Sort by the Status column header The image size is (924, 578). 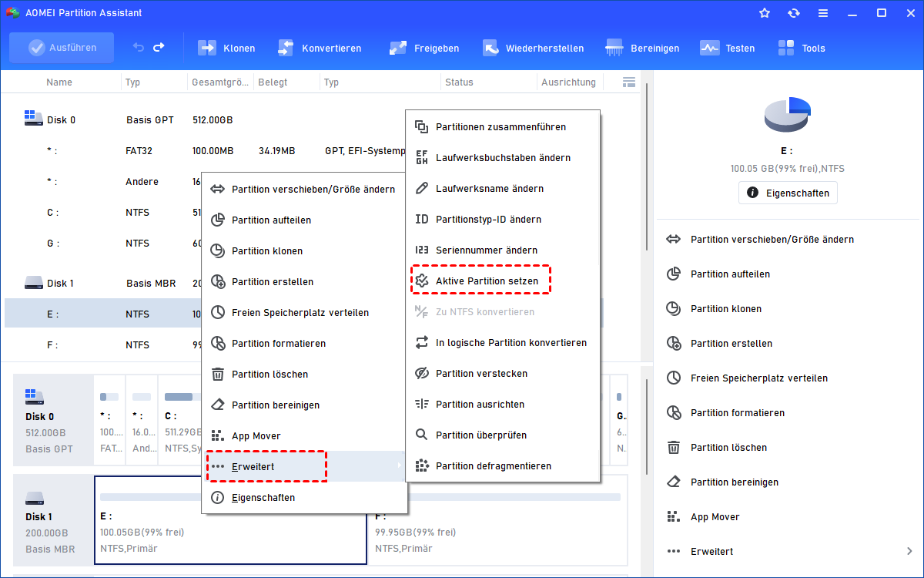point(459,82)
